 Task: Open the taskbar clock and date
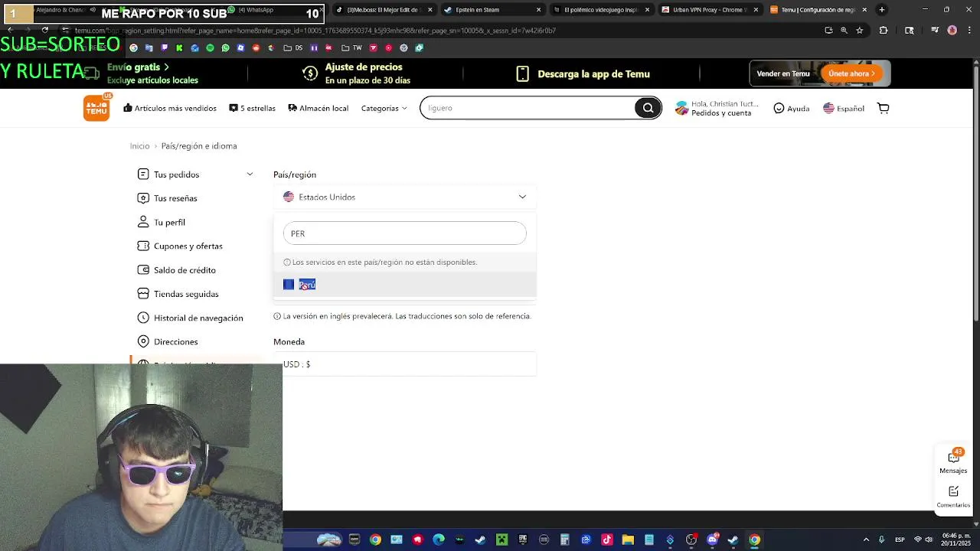click(x=955, y=540)
